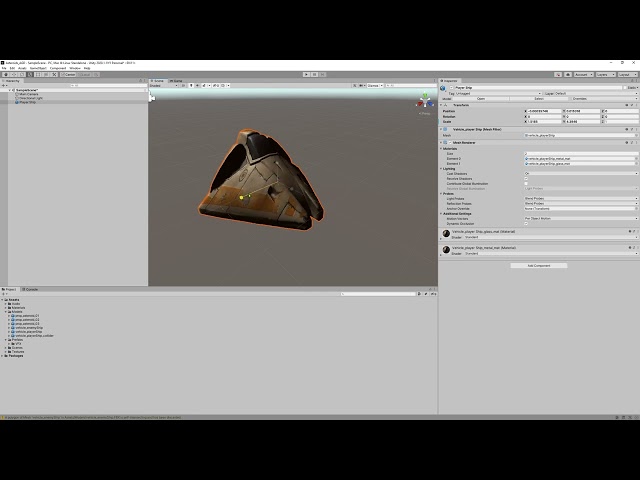Screen dimensions: 640x480
Task: Open the Cast Shadows dropdown
Action: pos(581,173)
